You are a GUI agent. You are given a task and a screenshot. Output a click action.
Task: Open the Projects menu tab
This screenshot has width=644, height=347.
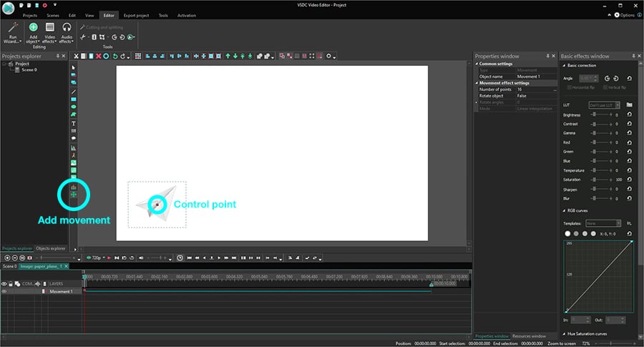coord(30,16)
